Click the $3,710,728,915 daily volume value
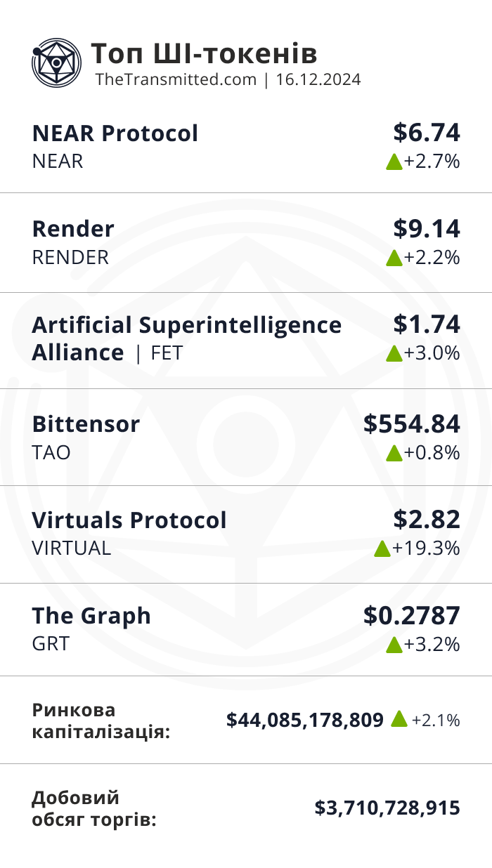 pos(387,808)
